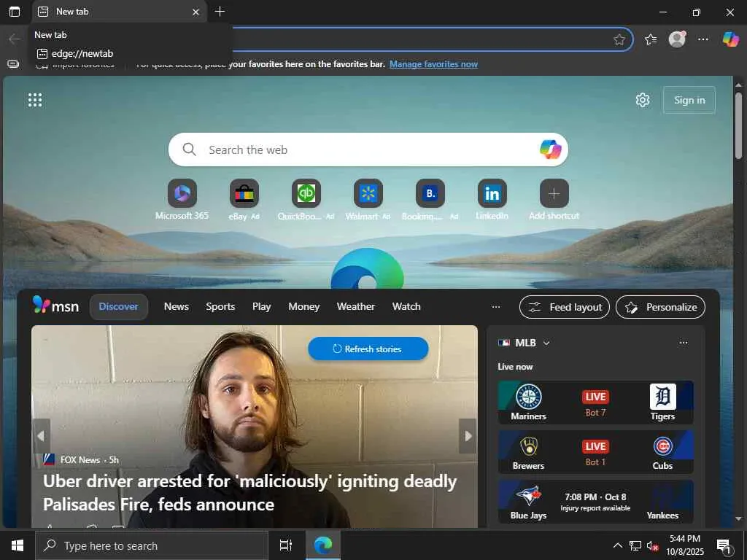Show hidden tray icons chevron

[617, 545]
